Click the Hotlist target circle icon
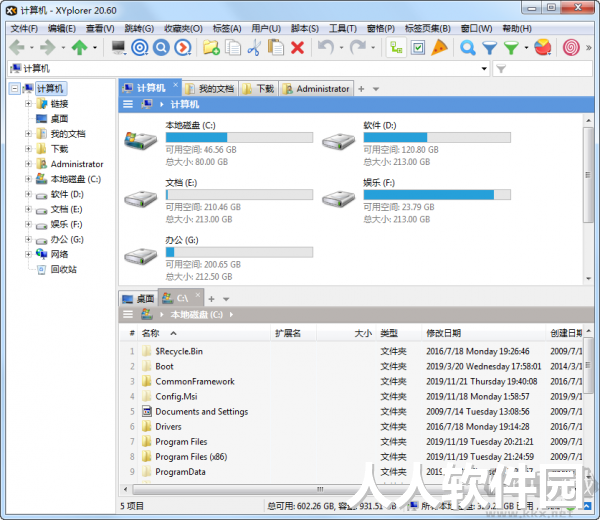This screenshot has width=600, height=520. tap(140, 47)
